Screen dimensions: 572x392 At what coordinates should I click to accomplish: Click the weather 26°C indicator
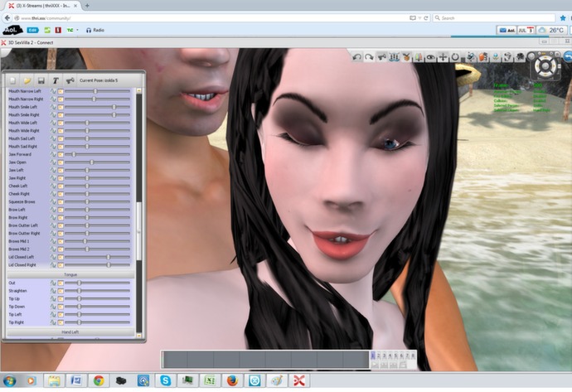tap(551, 31)
